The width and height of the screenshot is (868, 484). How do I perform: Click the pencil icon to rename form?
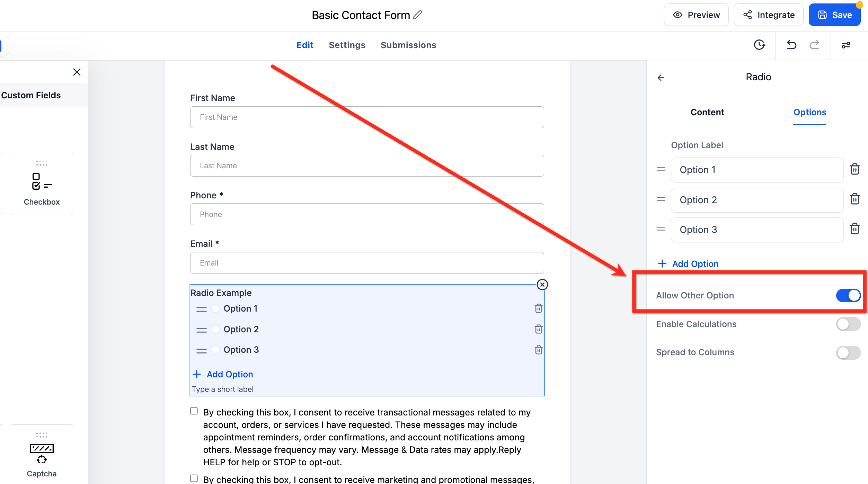pos(418,15)
